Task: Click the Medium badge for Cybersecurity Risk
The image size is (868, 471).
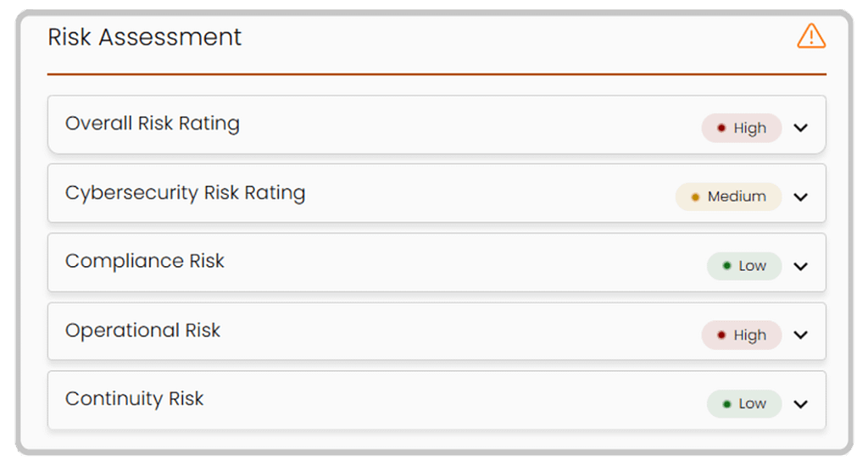Action: (x=729, y=197)
